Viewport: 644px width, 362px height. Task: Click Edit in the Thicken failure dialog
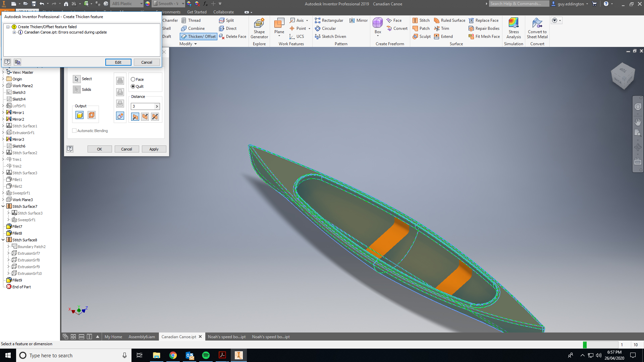(118, 62)
